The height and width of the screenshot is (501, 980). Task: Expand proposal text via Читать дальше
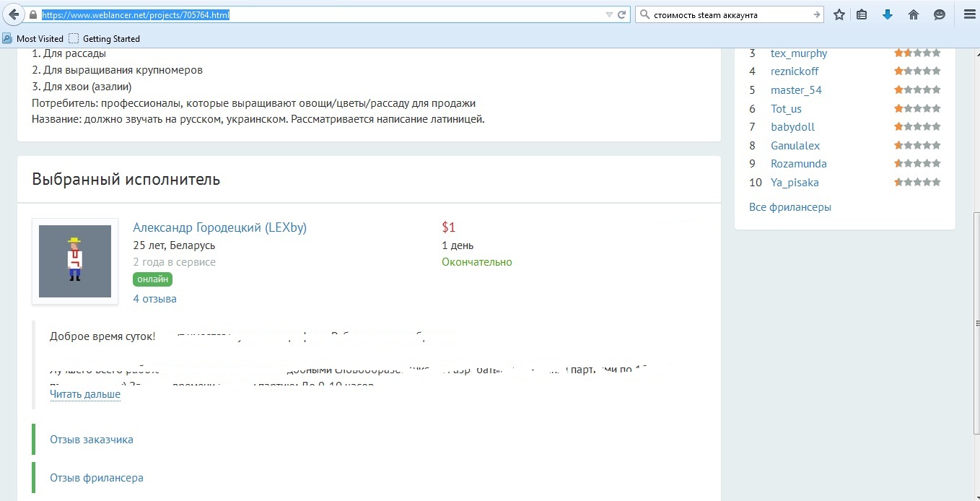tap(85, 394)
